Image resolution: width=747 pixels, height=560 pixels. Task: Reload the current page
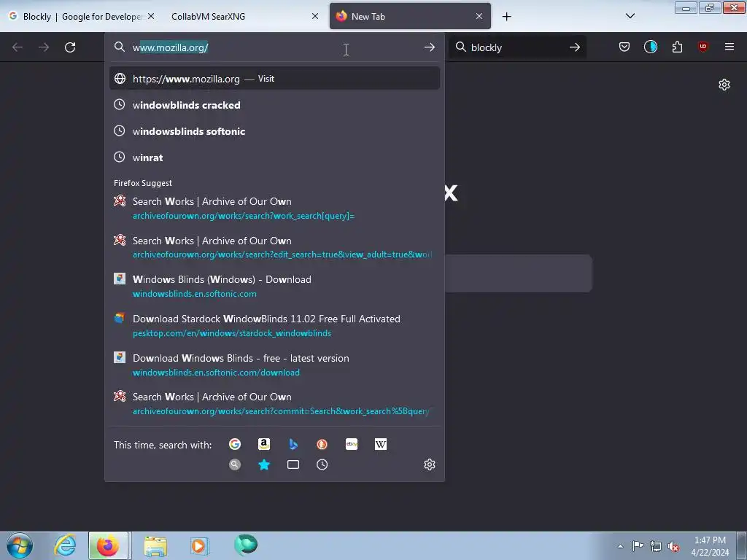[70, 47]
